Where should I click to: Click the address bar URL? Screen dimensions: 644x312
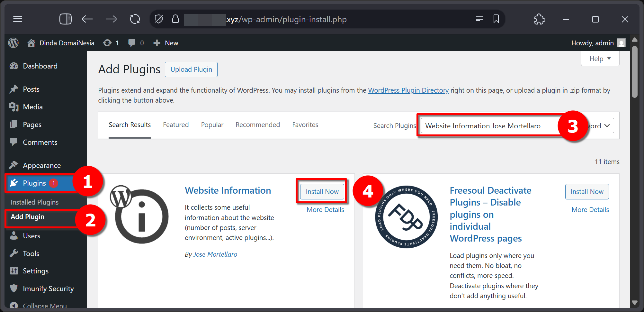point(287,19)
